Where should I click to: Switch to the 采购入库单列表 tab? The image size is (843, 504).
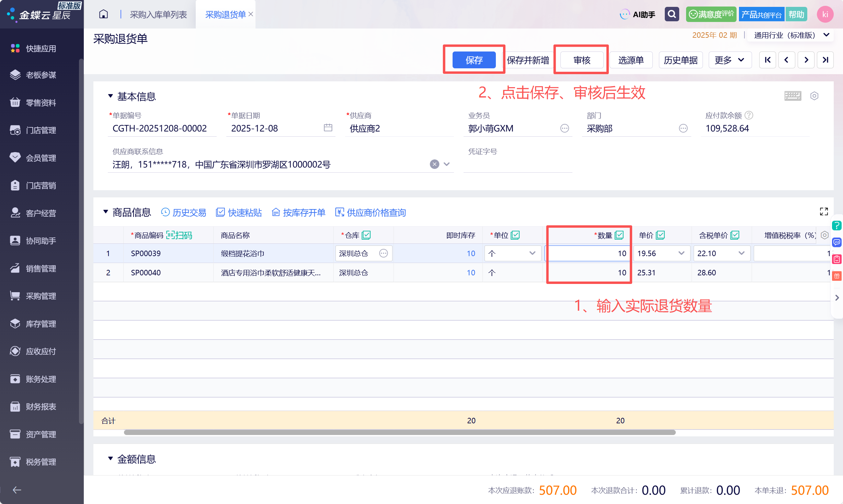coord(158,14)
